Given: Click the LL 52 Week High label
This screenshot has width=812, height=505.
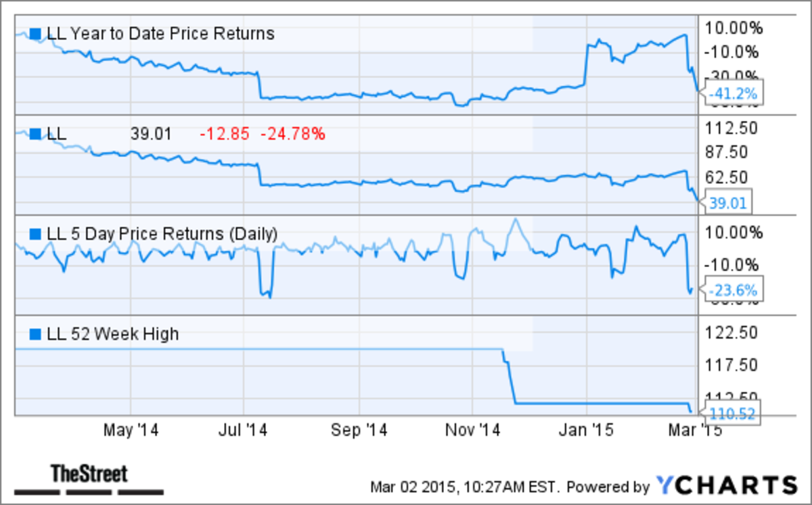Looking at the screenshot, I should (x=113, y=333).
